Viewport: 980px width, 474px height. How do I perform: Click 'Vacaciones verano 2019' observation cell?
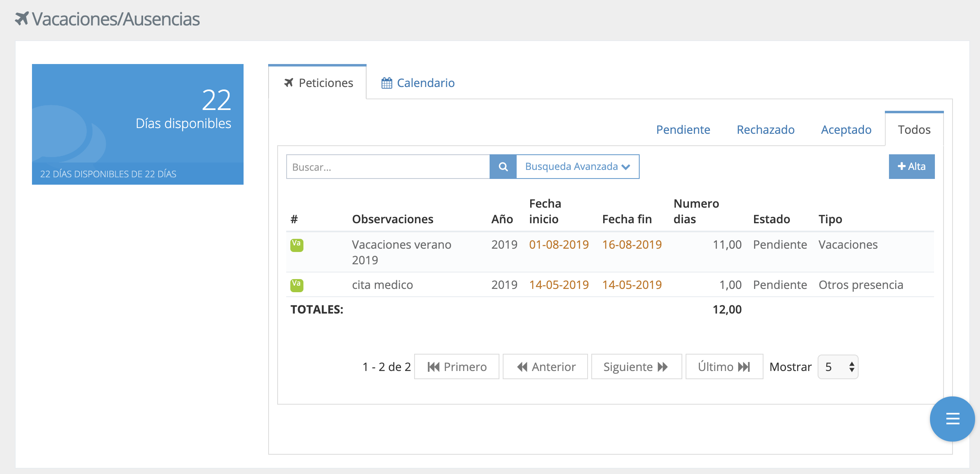coord(401,252)
